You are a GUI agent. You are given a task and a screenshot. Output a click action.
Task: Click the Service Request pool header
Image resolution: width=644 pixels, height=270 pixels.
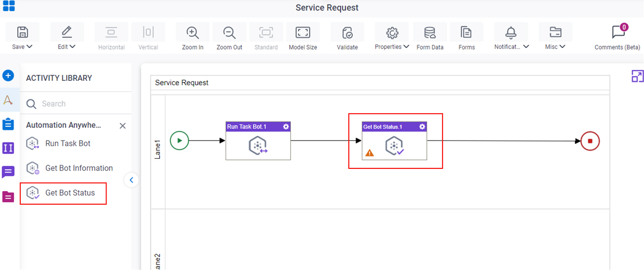point(381,82)
